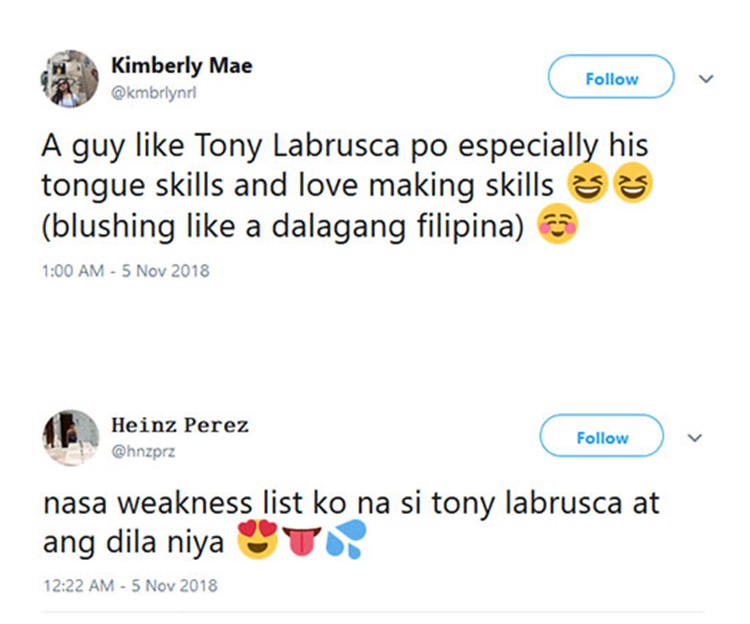
Task: Follow Heinz Perez
Action: tap(601, 437)
